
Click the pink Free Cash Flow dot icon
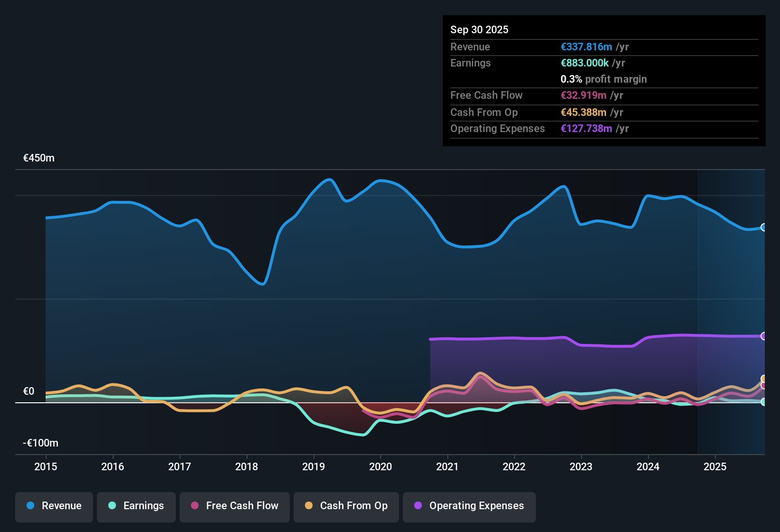tap(194, 506)
